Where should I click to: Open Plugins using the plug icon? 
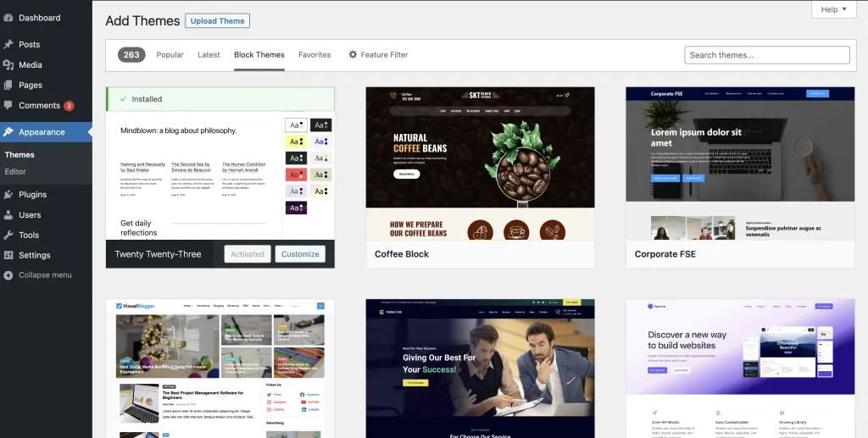click(8, 195)
